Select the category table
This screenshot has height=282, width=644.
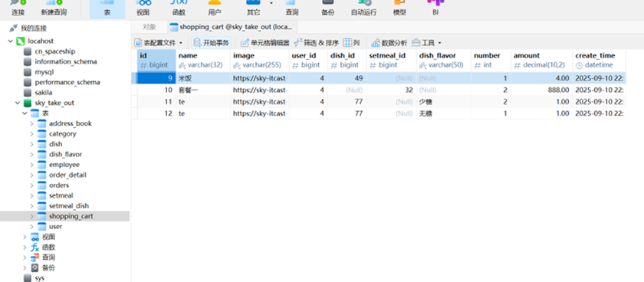click(62, 134)
